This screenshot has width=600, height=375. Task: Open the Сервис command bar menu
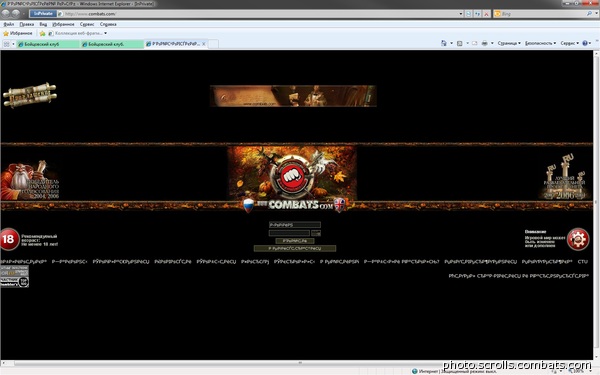click(x=569, y=43)
